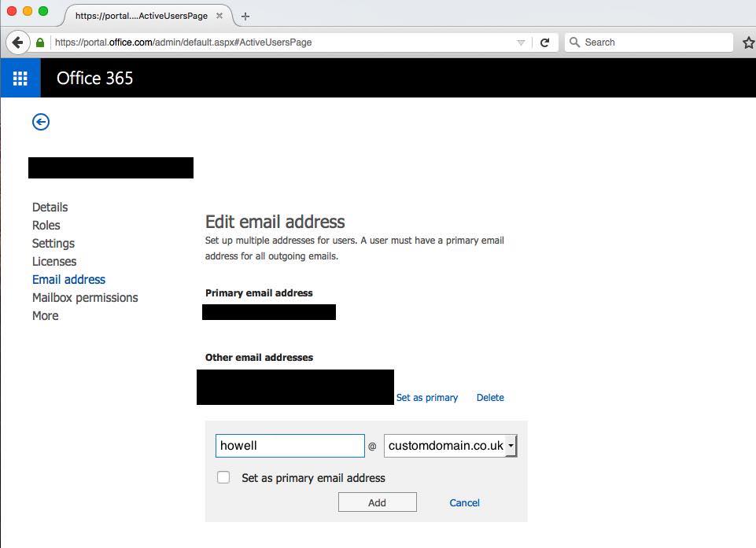The width and height of the screenshot is (756, 548).
Task: Open Mailbox permissions section
Action: pyautogui.click(x=85, y=298)
